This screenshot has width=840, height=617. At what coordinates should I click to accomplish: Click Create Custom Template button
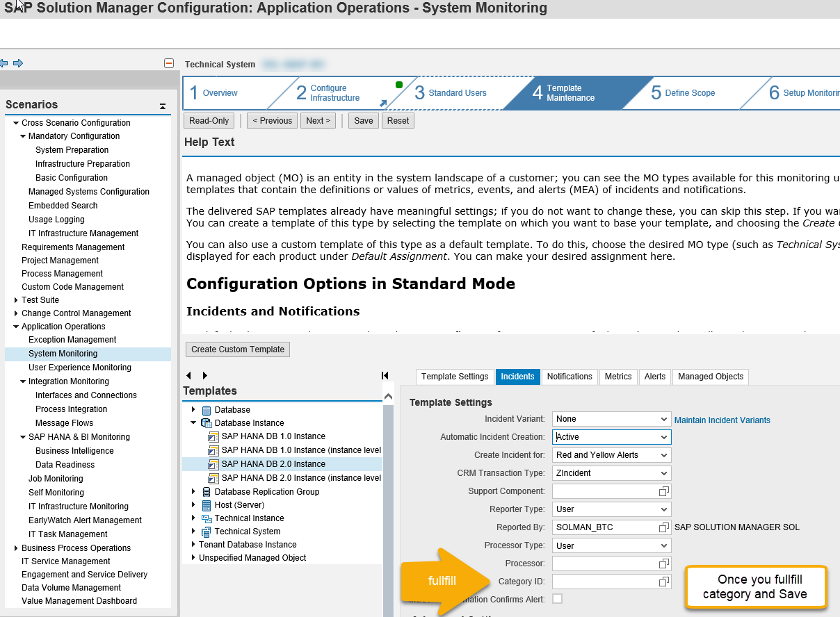coord(238,349)
